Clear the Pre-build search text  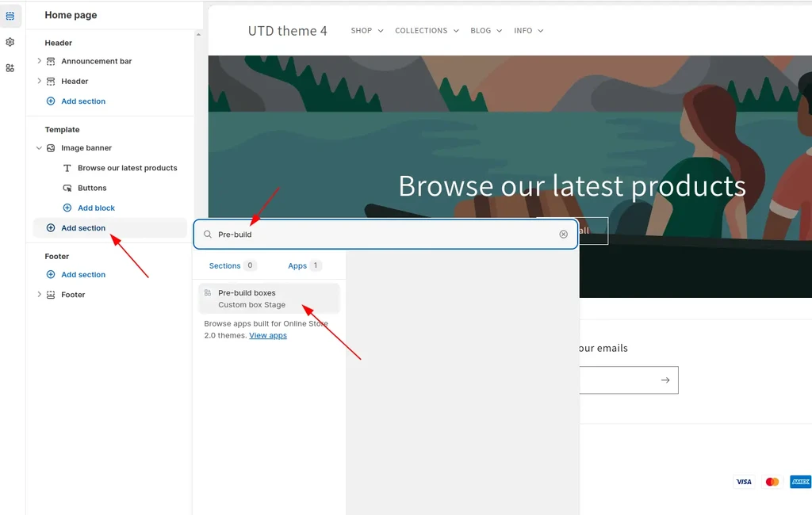(564, 235)
